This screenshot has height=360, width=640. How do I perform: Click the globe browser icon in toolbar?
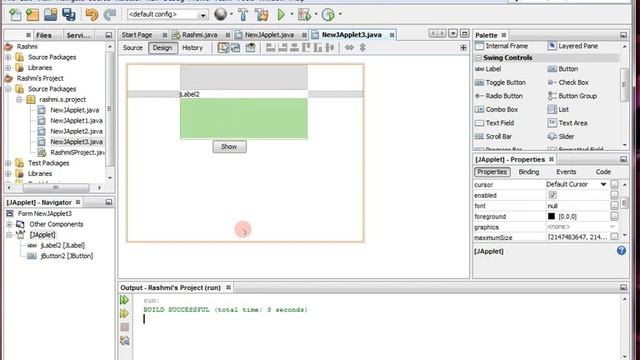point(220,15)
